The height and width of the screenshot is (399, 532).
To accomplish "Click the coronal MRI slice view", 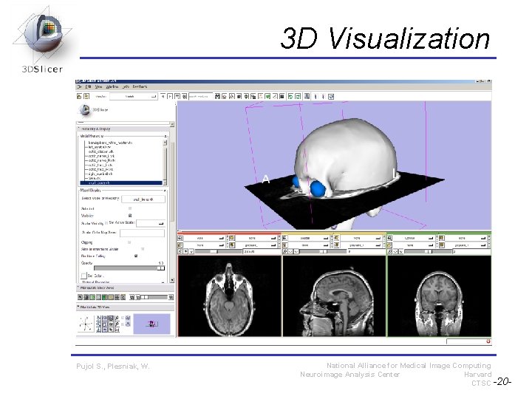I will click(x=440, y=296).
